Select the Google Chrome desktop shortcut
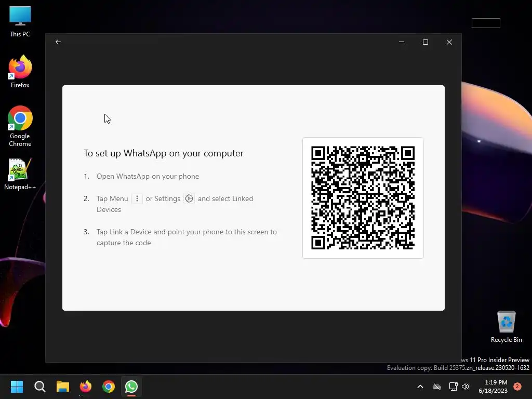Image resolution: width=532 pixels, height=399 pixels. click(20, 127)
